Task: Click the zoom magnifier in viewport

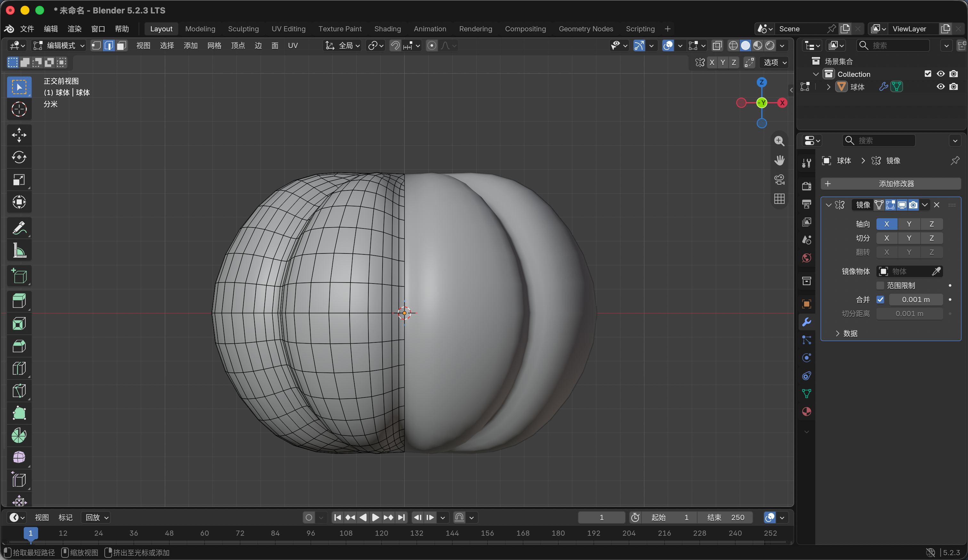Action: [x=779, y=141]
